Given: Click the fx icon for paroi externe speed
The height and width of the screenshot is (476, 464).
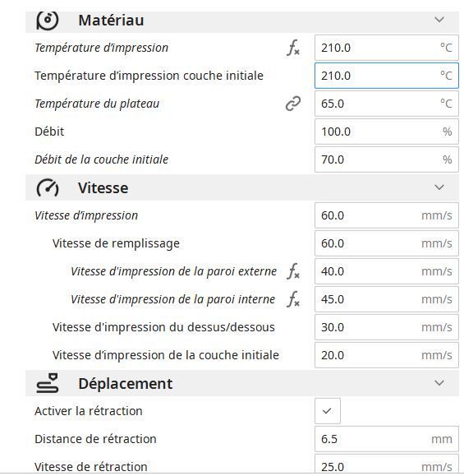Looking at the screenshot, I should tap(293, 271).
